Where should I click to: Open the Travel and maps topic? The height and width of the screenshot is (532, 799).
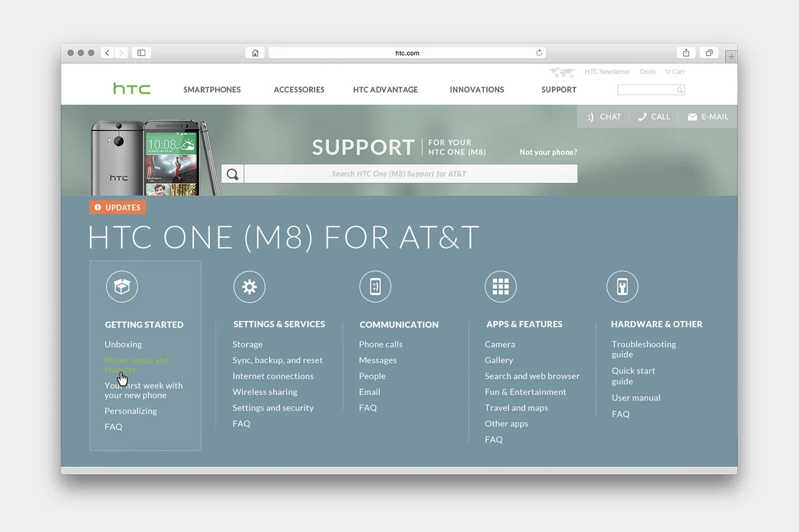point(516,408)
